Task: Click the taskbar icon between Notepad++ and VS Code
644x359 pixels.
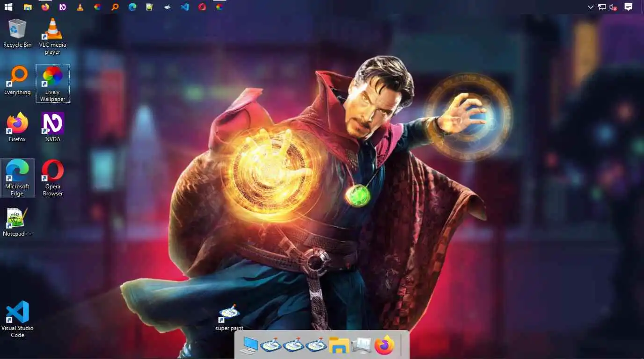Action: (167, 7)
